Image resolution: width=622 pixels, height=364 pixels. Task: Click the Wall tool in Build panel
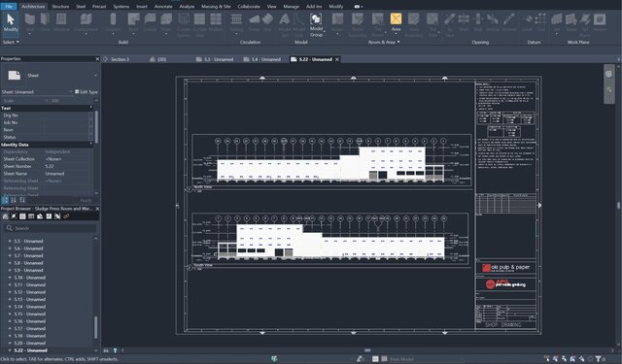coord(30,19)
